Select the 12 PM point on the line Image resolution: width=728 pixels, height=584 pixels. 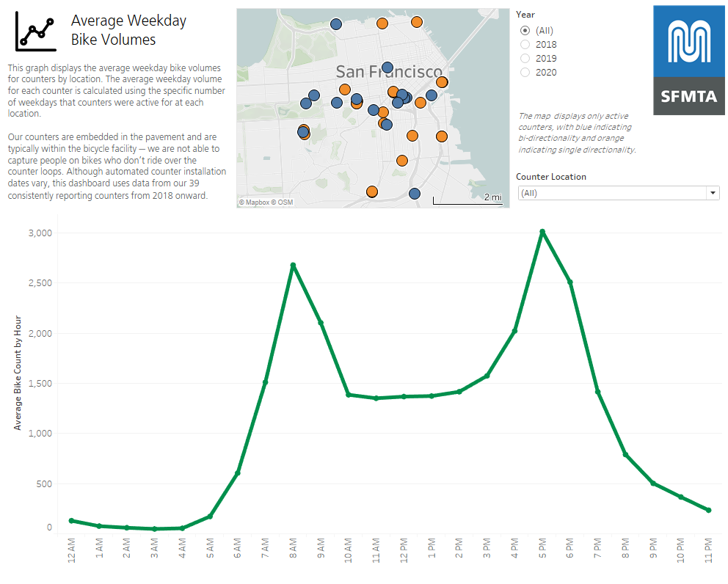pos(404,396)
